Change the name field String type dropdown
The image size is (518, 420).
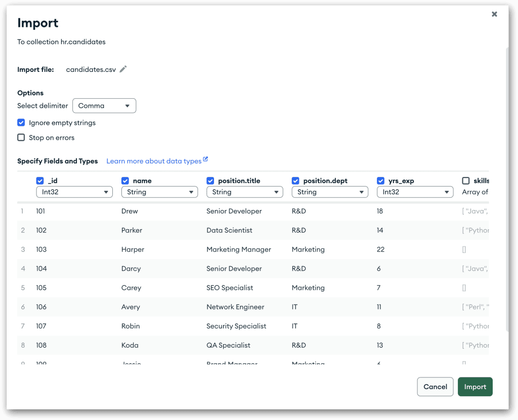[x=159, y=192]
